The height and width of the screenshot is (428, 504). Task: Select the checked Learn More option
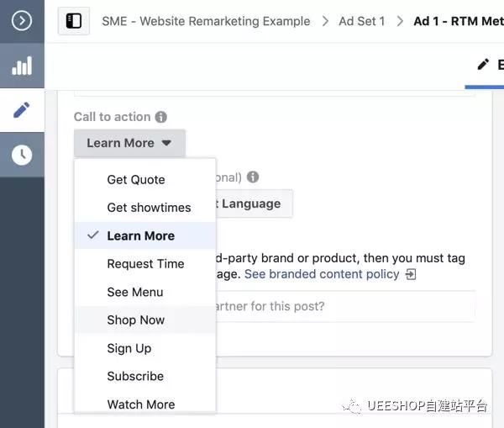(140, 235)
